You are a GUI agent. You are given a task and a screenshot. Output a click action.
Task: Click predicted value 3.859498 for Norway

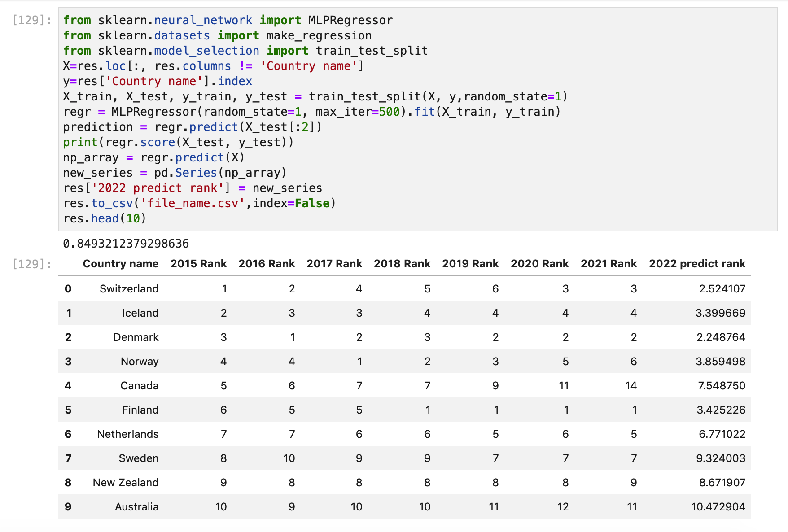[x=721, y=362]
